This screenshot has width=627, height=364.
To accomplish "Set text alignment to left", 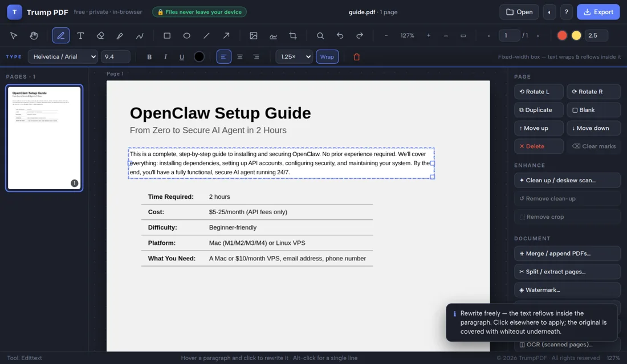I will [223, 57].
